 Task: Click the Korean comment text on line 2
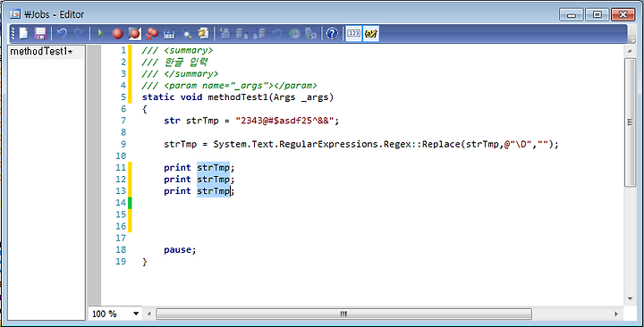(x=186, y=63)
